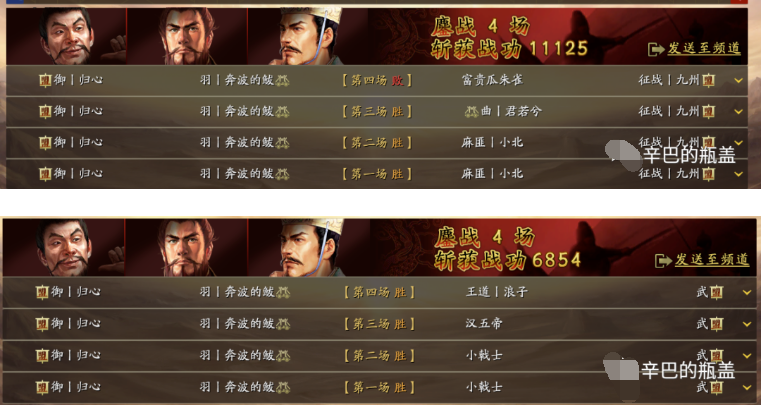Expand the 汉五帝 battle row chevron
Screen dimensions: 761x405
pyautogui.click(x=747, y=324)
